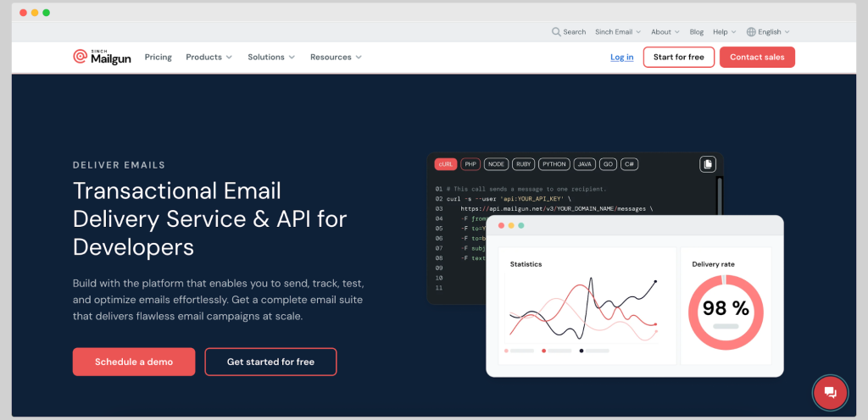Click the globe language icon
Screen dimensions: 868x420
click(751, 32)
